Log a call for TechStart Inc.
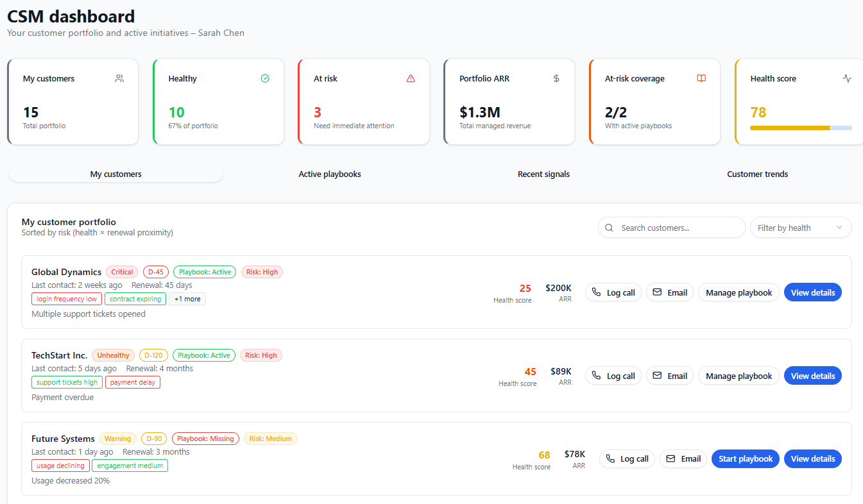The height and width of the screenshot is (504, 863). [613, 376]
